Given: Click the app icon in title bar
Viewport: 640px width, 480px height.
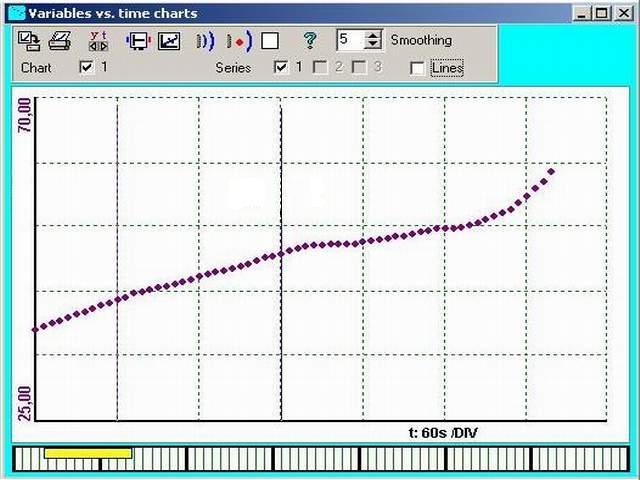Looking at the screenshot, I should [x=17, y=13].
